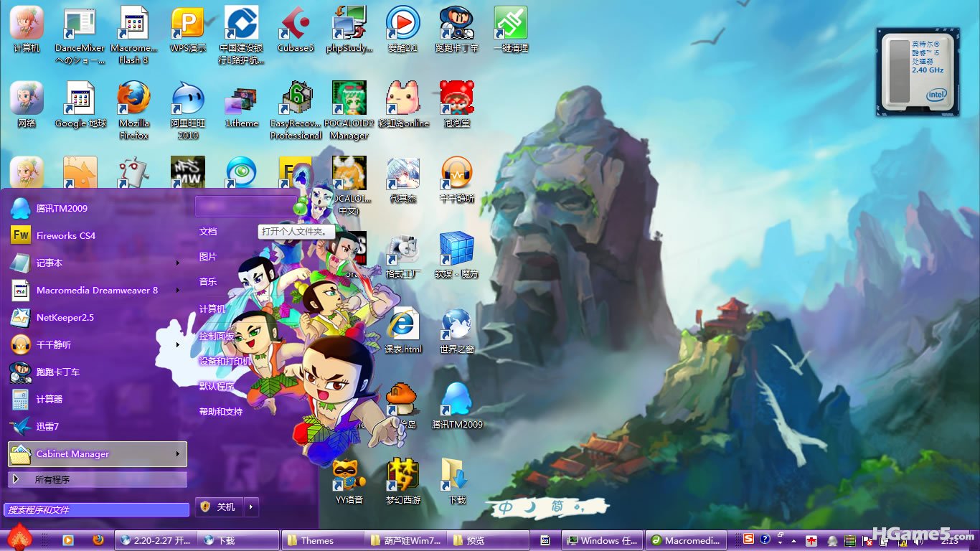
Task: Select 控制面板 in Start menu
Action: point(217,336)
